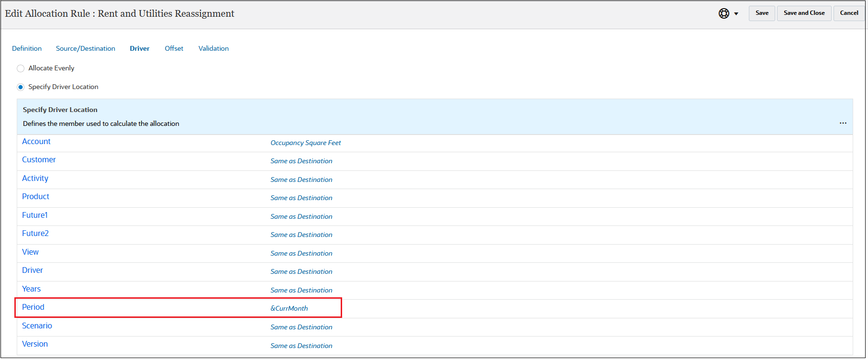Select the Specify Driver Location radio button

pyautogui.click(x=21, y=87)
